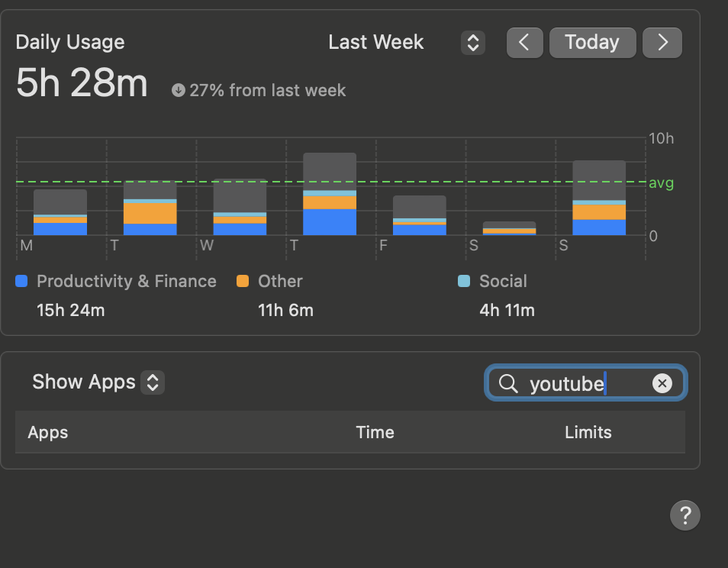Sort by the Limits column header
This screenshot has height=568, width=728.
(x=588, y=432)
